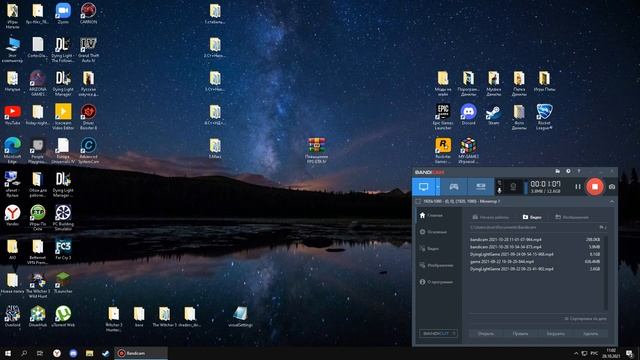Collapse the Bandicam panel with the chevron
The image size is (640, 360).
(612, 202)
